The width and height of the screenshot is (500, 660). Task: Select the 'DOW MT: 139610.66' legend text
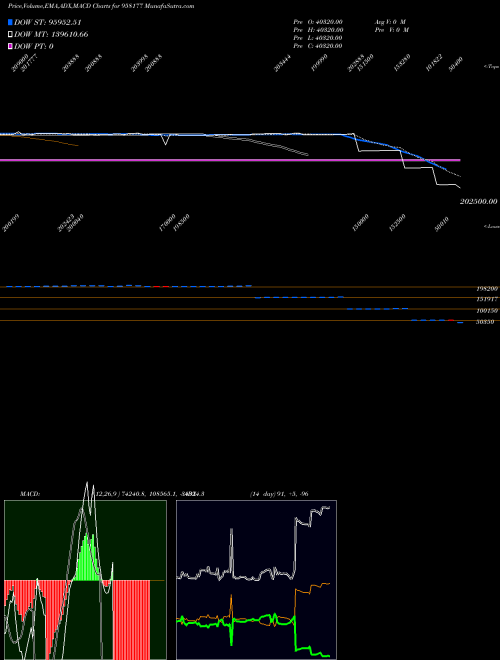(51, 35)
